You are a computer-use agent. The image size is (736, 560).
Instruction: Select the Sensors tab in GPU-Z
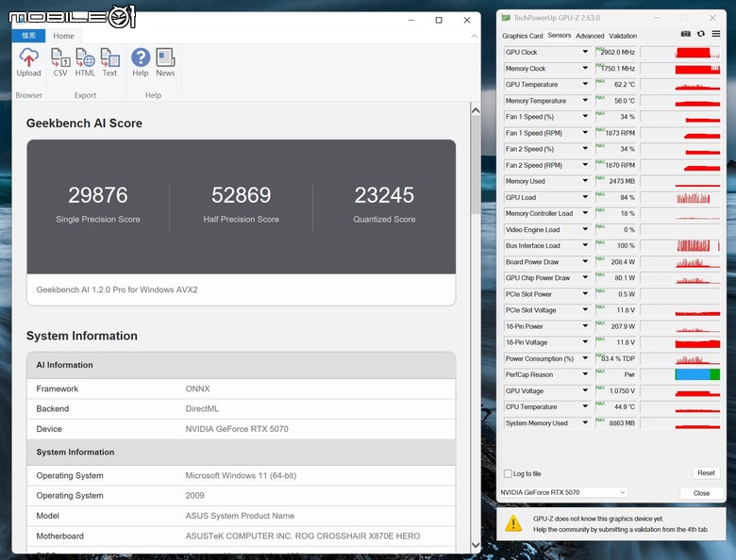tap(559, 35)
